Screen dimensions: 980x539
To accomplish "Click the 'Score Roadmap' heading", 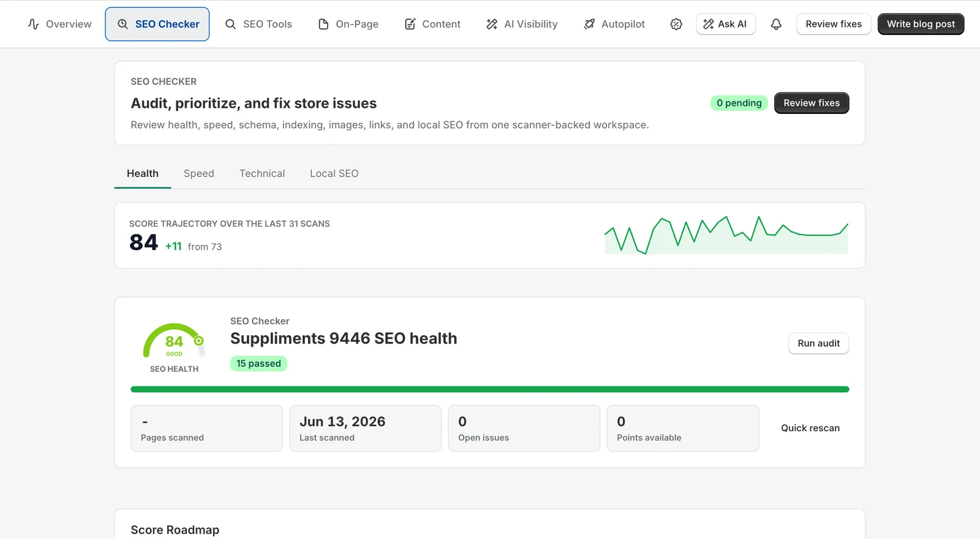I will coord(175,530).
